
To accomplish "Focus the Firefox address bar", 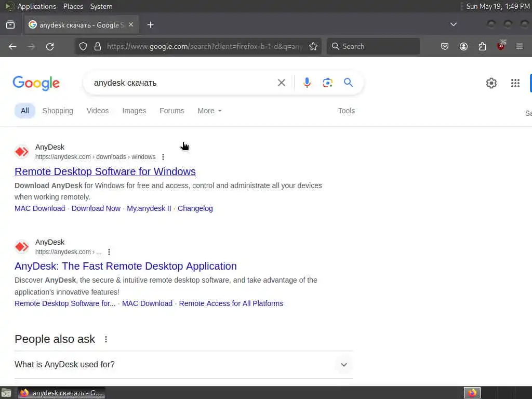I will click(205, 46).
